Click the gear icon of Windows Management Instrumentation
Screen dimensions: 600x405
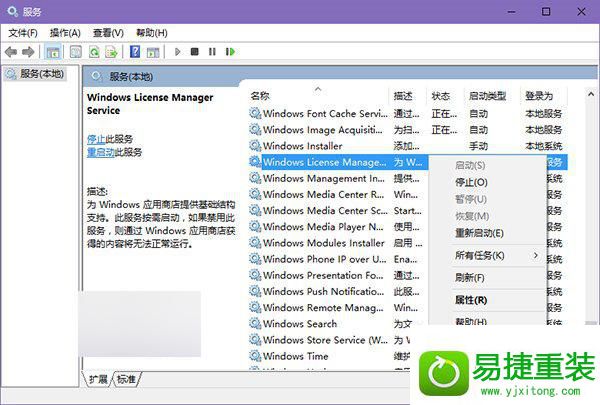(x=255, y=178)
